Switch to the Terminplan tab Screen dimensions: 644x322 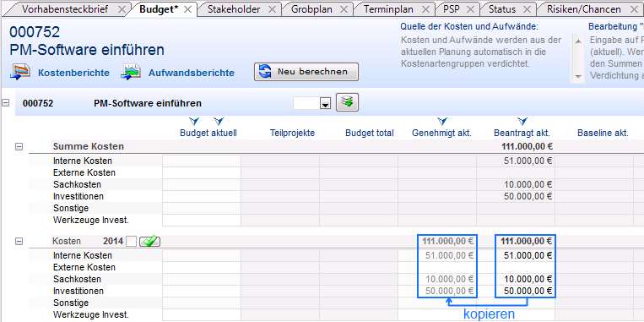point(388,9)
